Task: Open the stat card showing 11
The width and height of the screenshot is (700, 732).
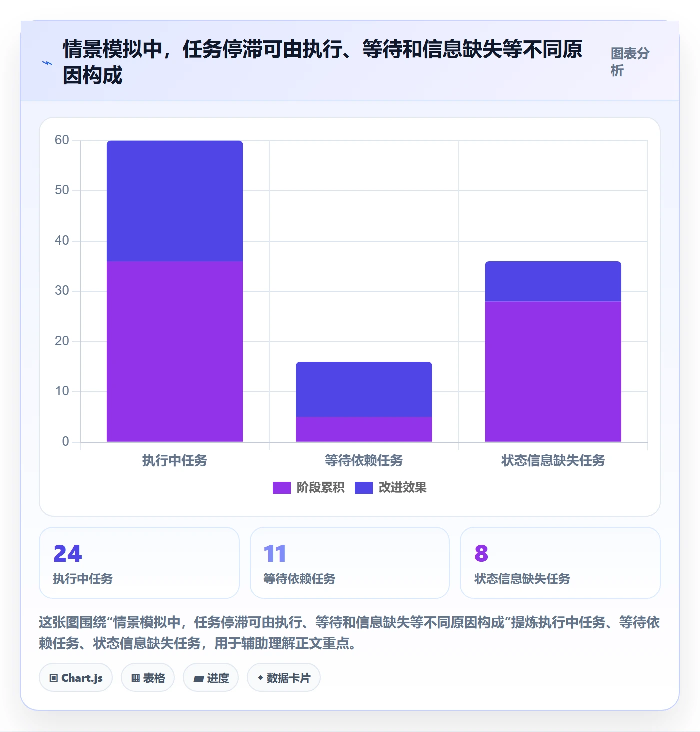Action: tap(350, 563)
